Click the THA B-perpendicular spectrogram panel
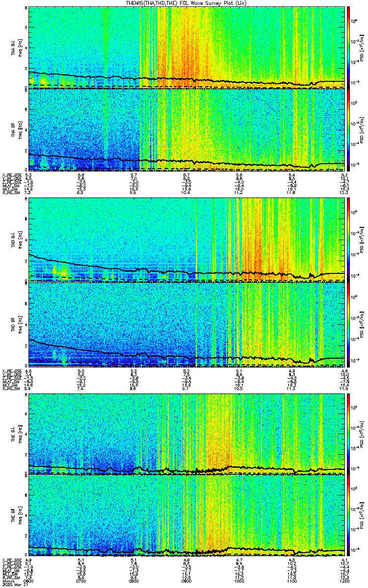The image size is (368, 588). [x=187, y=47]
